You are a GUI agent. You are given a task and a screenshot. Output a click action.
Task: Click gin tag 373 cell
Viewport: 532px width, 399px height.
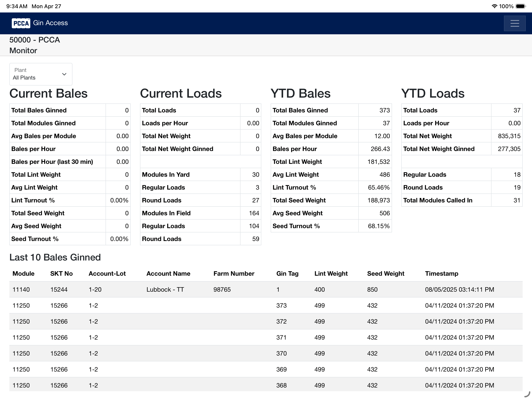coord(281,306)
